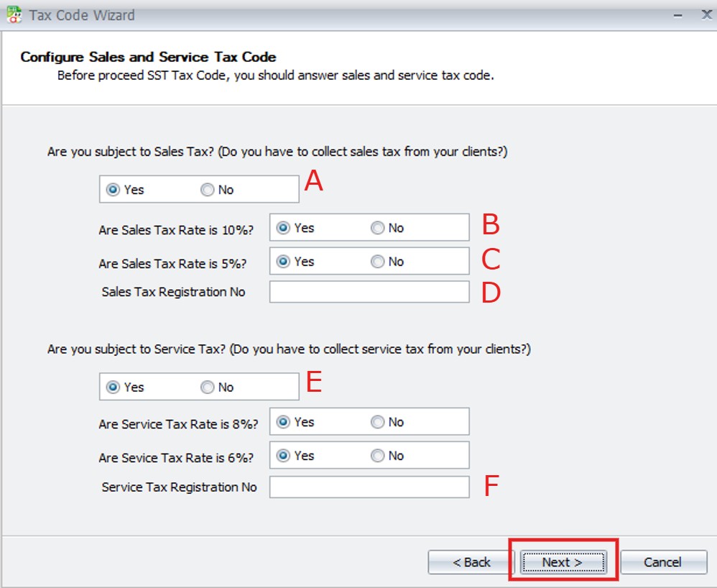Mark Yes for Service Tax Rate 6%

(x=283, y=456)
